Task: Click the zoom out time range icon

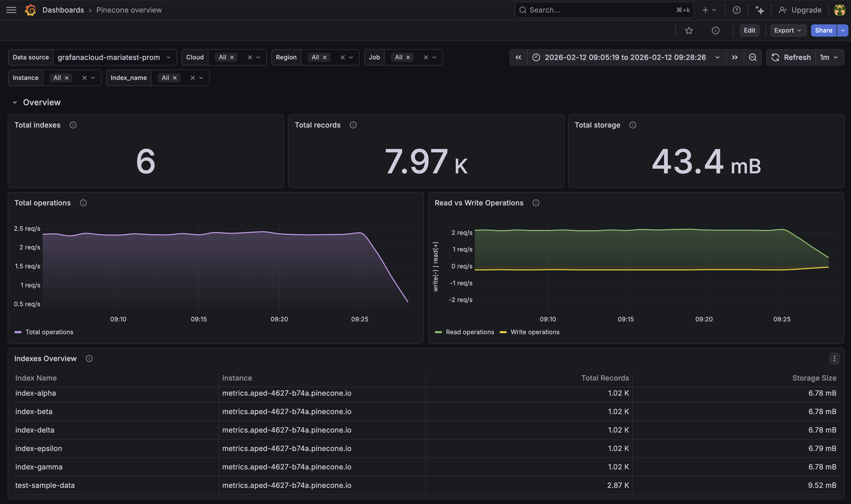Action: click(752, 57)
